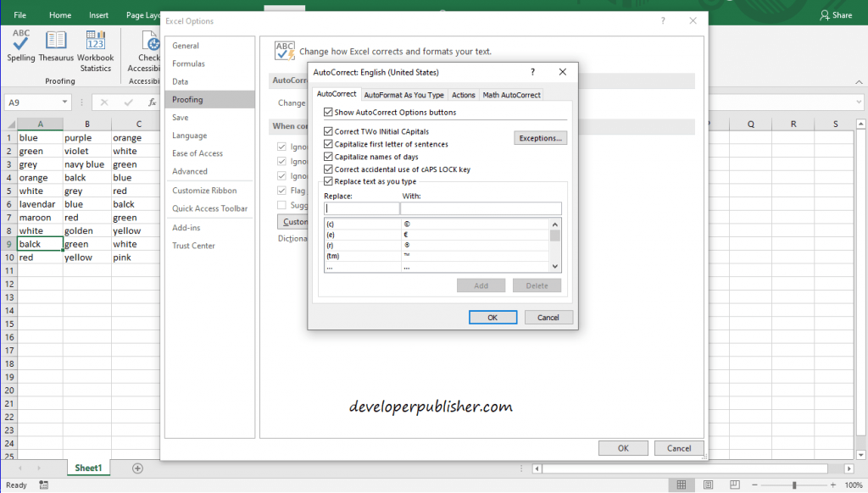Uncheck Correct TWo INitial CApitals
This screenshot has height=493, width=868.
pyautogui.click(x=329, y=132)
